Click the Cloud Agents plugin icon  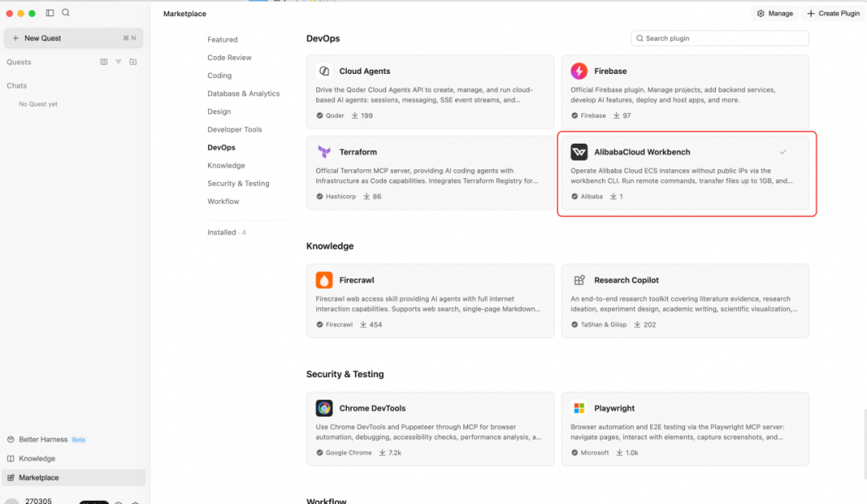click(324, 71)
